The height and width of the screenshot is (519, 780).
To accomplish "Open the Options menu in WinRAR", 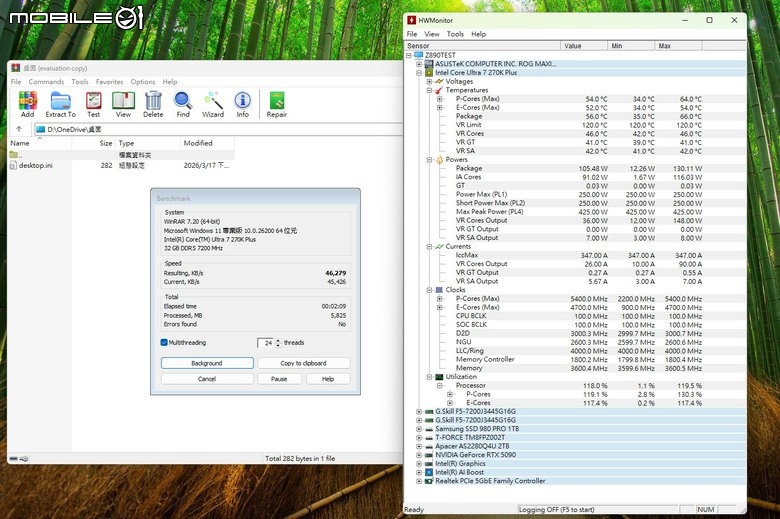I will tap(143, 82).
